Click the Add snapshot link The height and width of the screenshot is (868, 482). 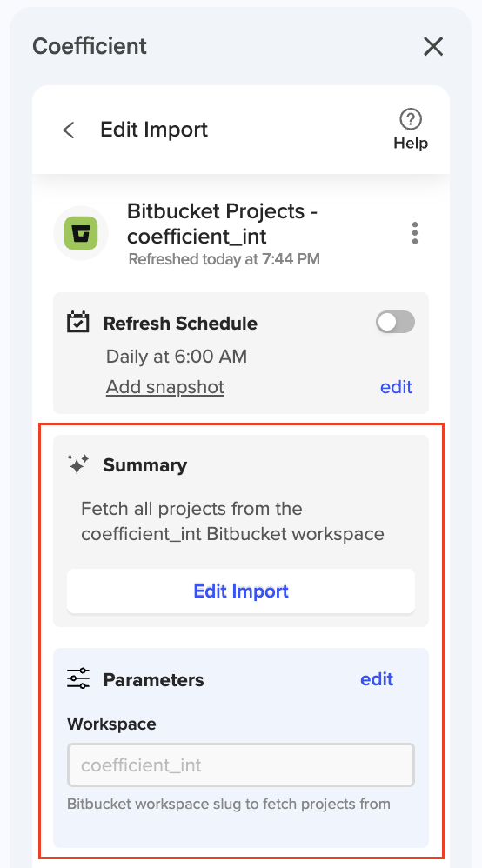pyautogui.click(x=165, y=387)
